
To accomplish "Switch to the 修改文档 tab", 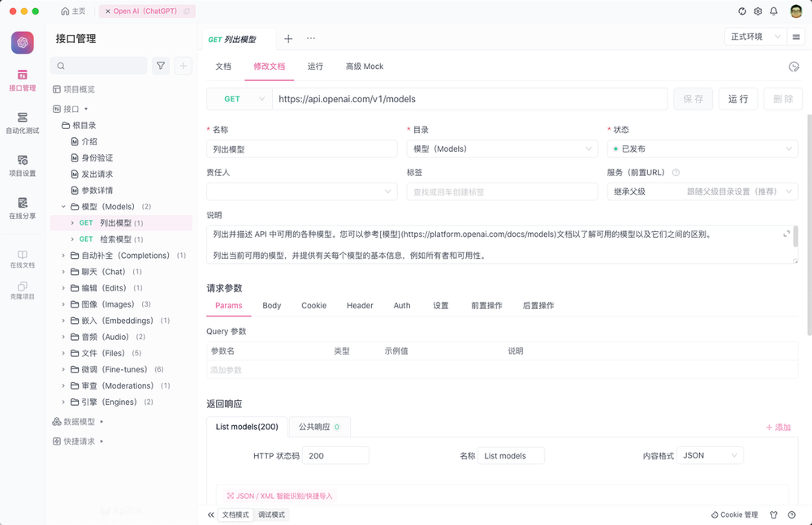I will click(269, 66).
